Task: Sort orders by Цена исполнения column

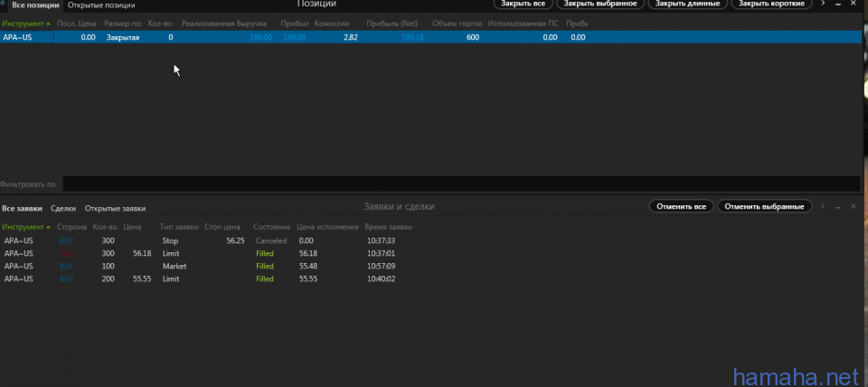Action: 327,227
